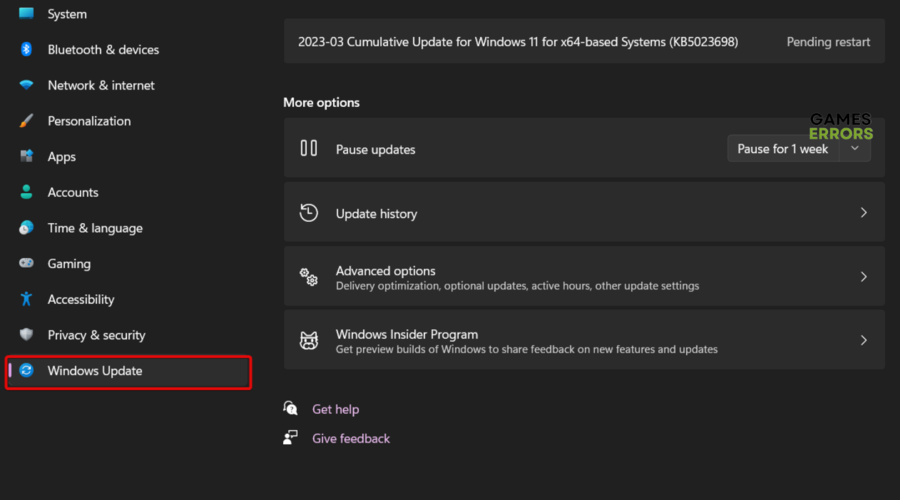
Task: Click the Network & internet wifi icon
Action: point(27,86)
